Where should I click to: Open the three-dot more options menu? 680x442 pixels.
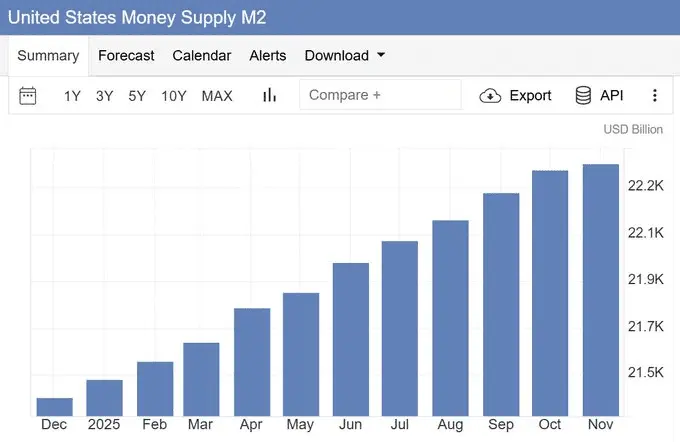(x=654, y=95)
